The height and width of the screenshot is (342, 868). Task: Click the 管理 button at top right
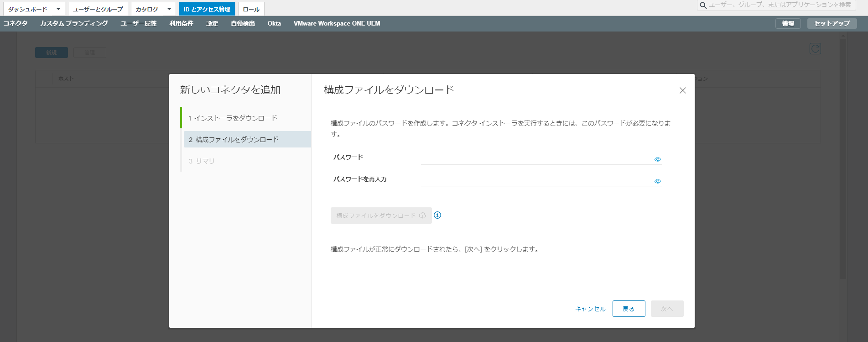pos(788,23)
